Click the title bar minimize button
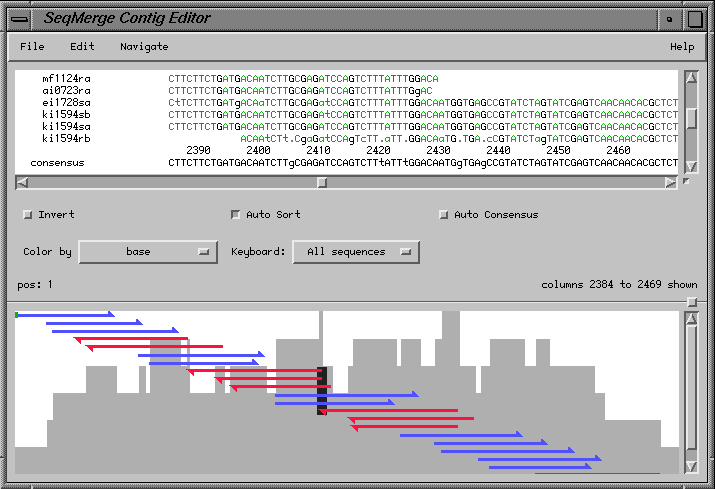 [669, 19]
